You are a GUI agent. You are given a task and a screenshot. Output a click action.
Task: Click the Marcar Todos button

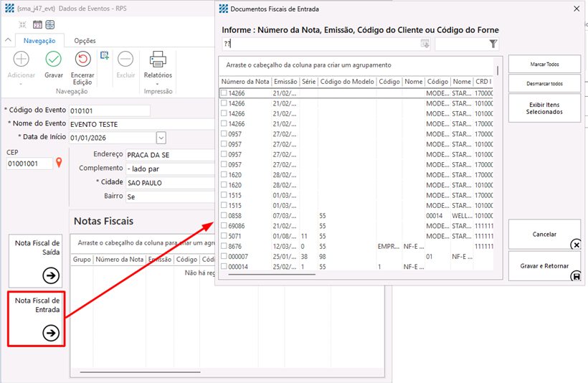544,64
